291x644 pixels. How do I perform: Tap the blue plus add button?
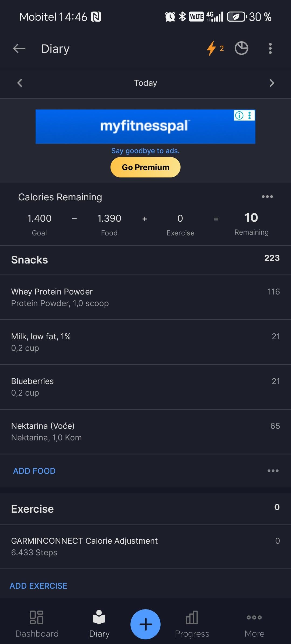click(x=145, y=624)
